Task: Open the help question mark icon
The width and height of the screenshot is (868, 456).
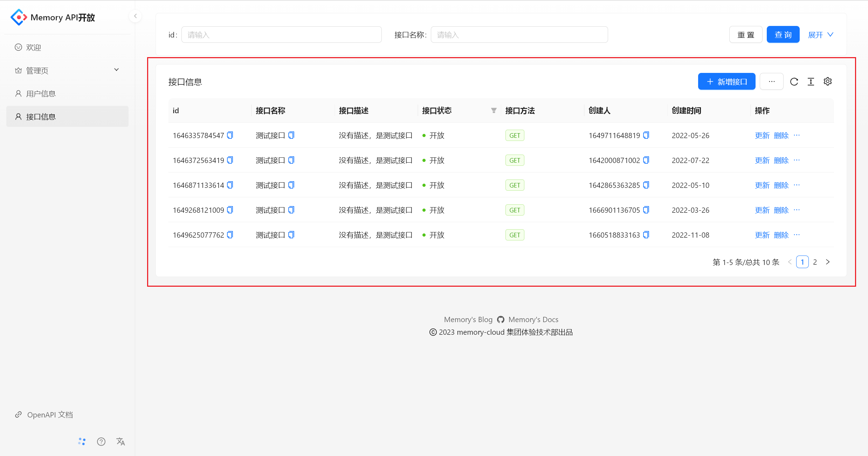Action: coord(101,442)
